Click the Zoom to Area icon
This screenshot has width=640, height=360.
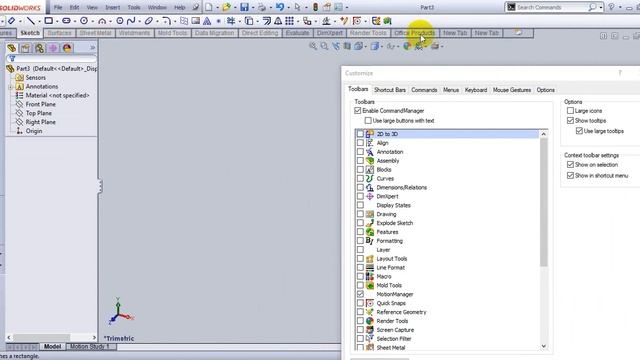(324, 46)
